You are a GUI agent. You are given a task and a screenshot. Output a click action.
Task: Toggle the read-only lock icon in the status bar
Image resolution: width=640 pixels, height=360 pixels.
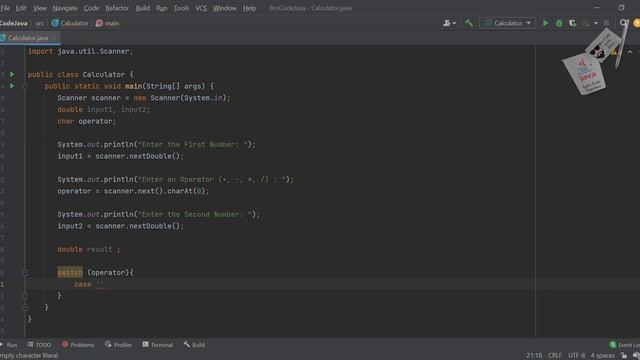point(624,356)
